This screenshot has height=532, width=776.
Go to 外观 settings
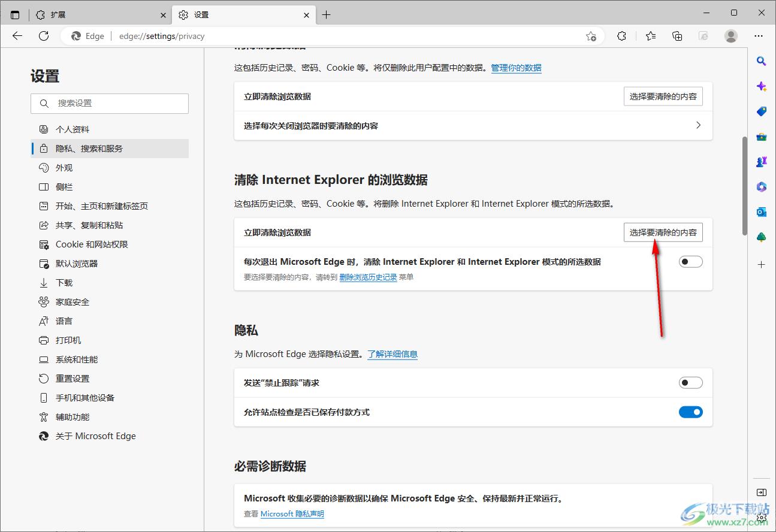click(x=110, y=168)
